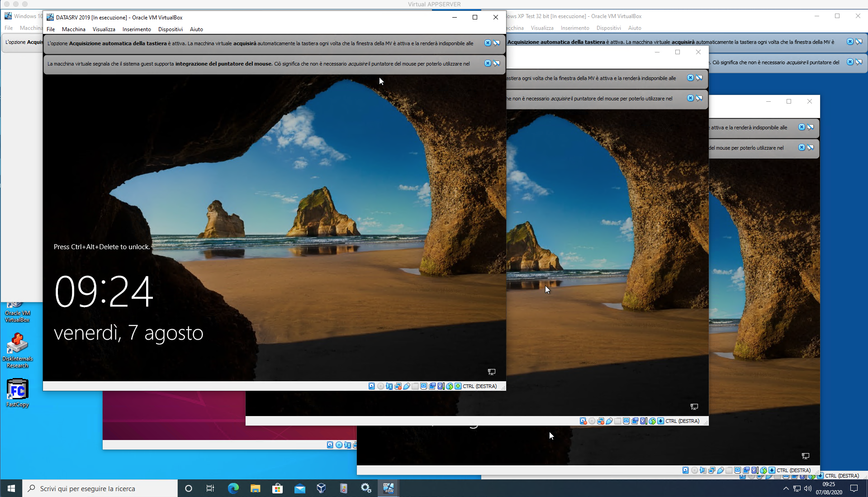Viewport: 868px width, 497px height.
Task: Click hard disk icon in Ubuntu-purple VM status bar
Action: click(x=330, y=445)
